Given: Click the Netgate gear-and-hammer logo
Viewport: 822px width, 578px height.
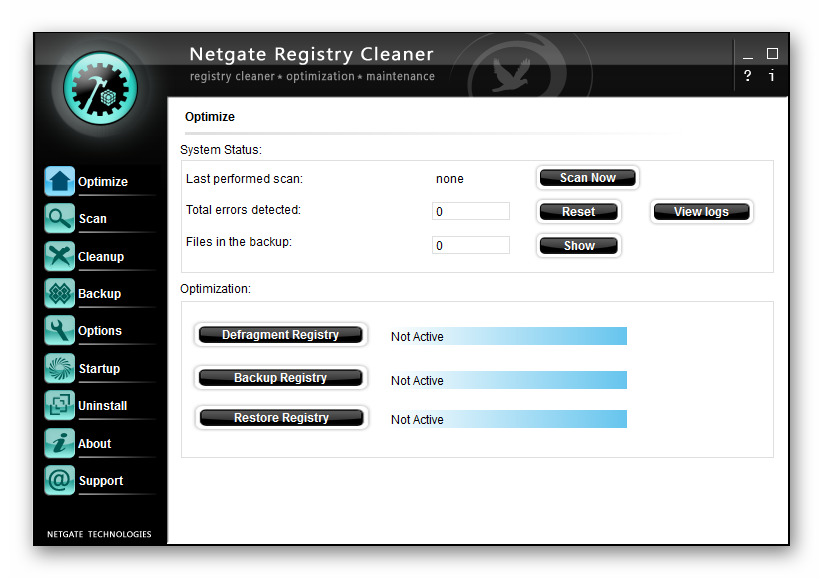Looking at the screenshot, I should point(100,88).
